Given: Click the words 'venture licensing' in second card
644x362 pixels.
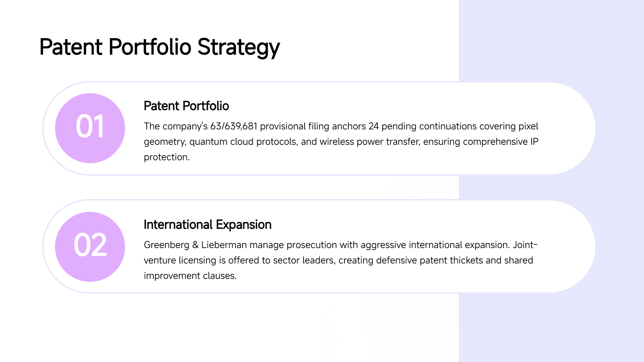Looking at the screenshot, I should [x=180, y=260].
